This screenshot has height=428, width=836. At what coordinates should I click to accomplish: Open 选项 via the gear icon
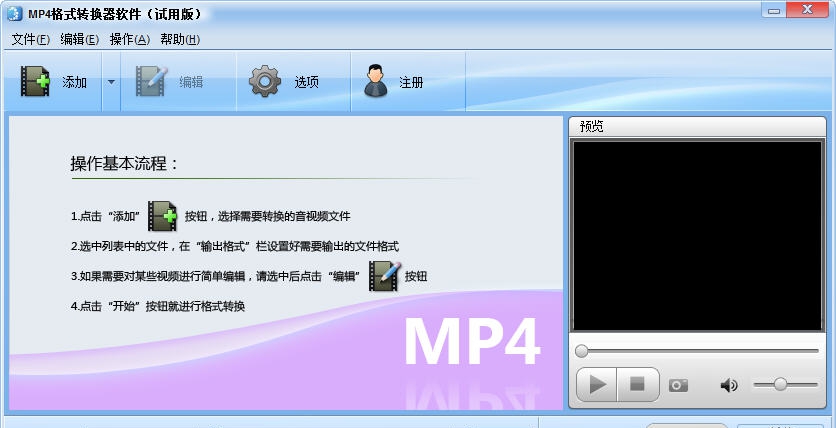tap(264, 82)
